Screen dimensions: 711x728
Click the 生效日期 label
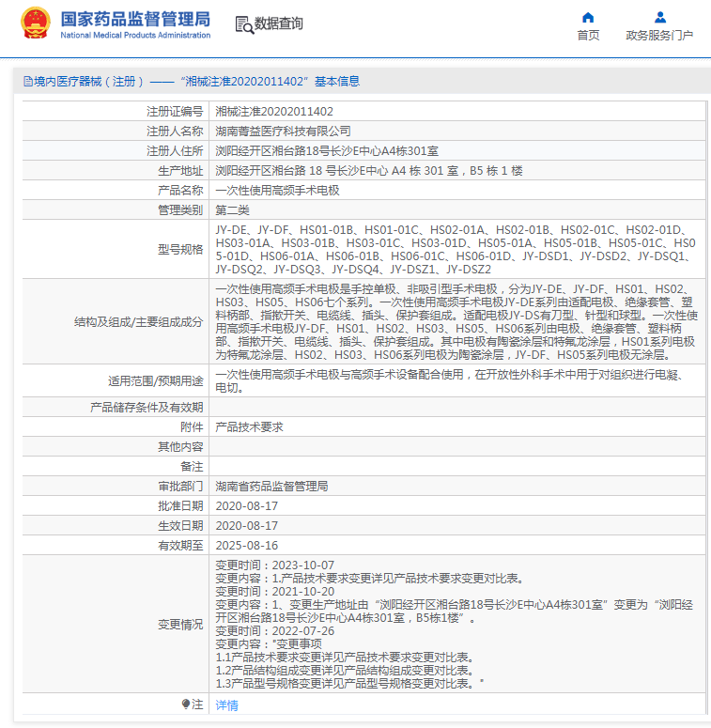click(180, 526)
